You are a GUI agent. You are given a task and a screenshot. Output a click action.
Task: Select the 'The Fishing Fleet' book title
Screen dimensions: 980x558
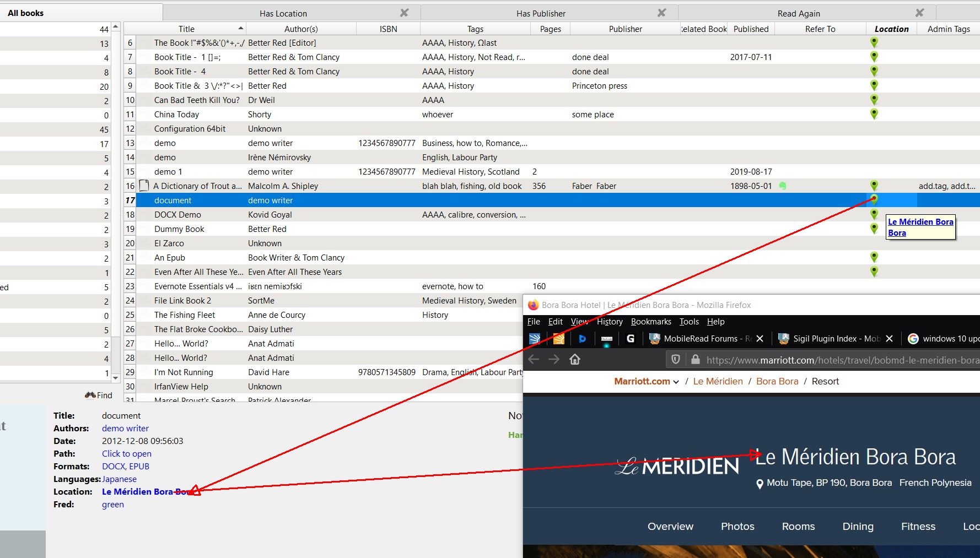[185, 315]
